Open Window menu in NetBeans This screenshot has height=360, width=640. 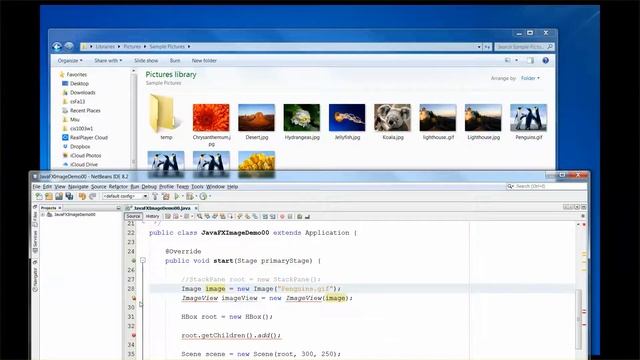click(215, 187)
